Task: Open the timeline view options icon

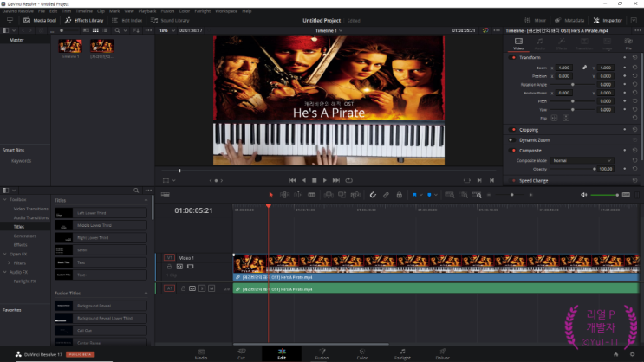Action: pos(165,195)
